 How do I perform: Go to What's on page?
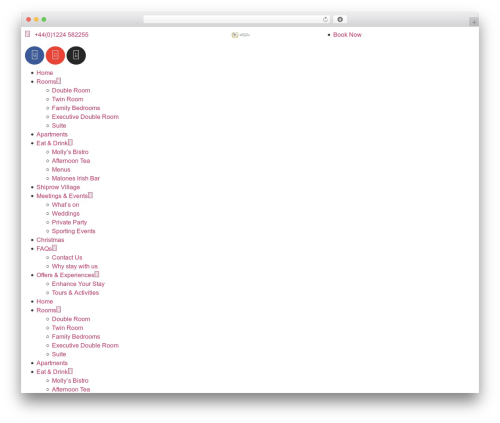pyautogui.click(x=65, y=205)
